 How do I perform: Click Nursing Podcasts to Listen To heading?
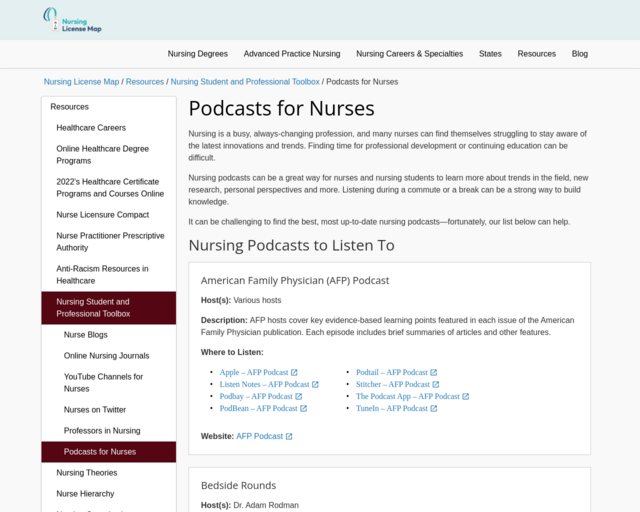[291, 245]
